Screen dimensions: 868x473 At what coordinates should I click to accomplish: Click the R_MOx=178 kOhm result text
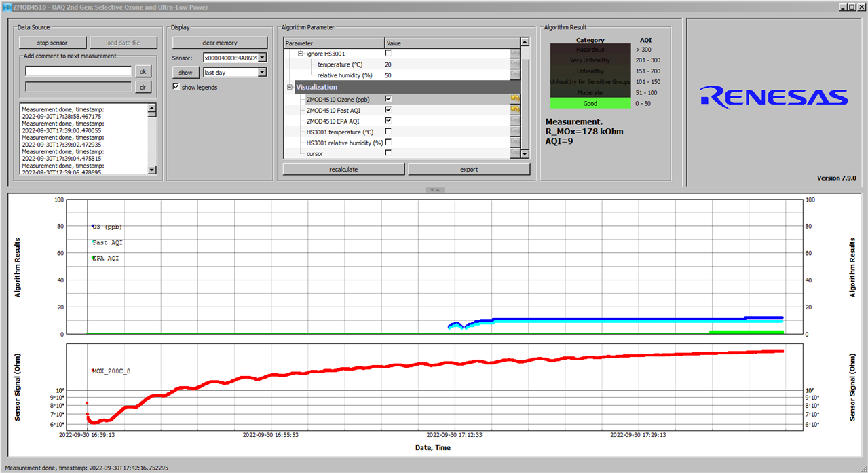(584, 132)
